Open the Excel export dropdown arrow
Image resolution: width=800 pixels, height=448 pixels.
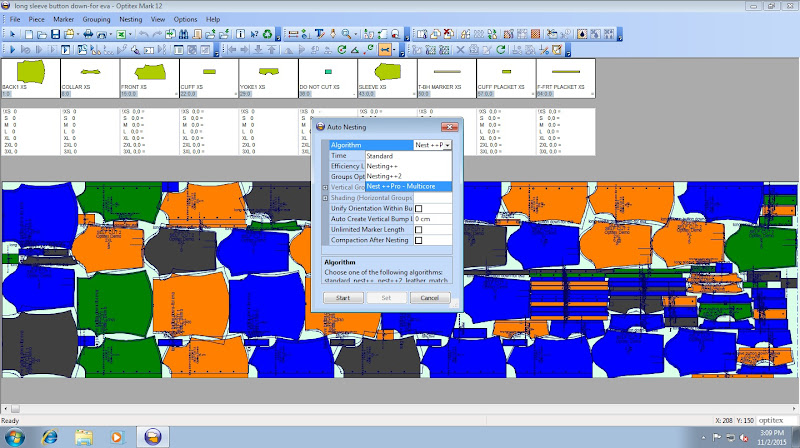(x=130, y=34)
